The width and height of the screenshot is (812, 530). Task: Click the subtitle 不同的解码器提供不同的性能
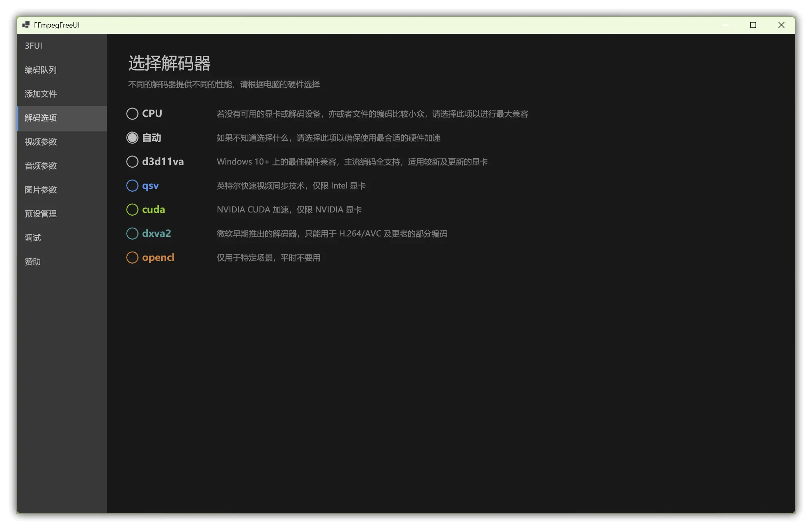[224, 84]
